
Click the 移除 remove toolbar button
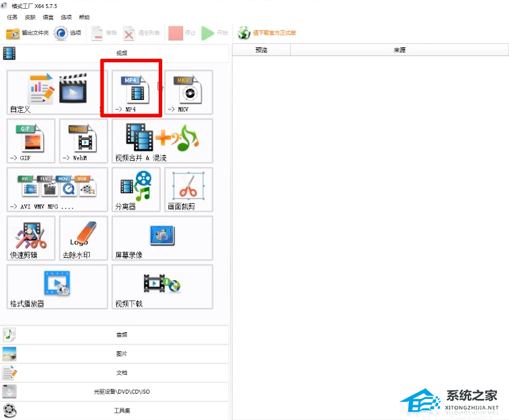[104, 33]
